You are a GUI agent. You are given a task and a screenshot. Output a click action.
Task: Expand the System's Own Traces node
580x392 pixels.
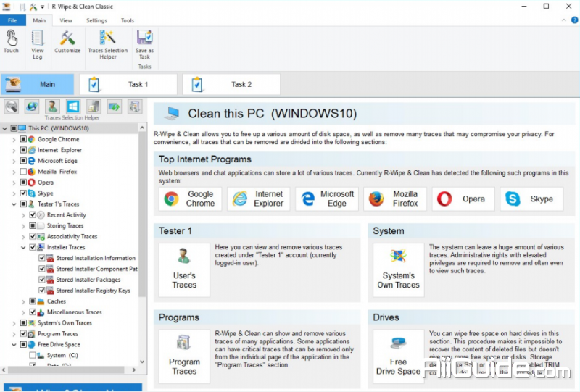(x=14, y=323)
